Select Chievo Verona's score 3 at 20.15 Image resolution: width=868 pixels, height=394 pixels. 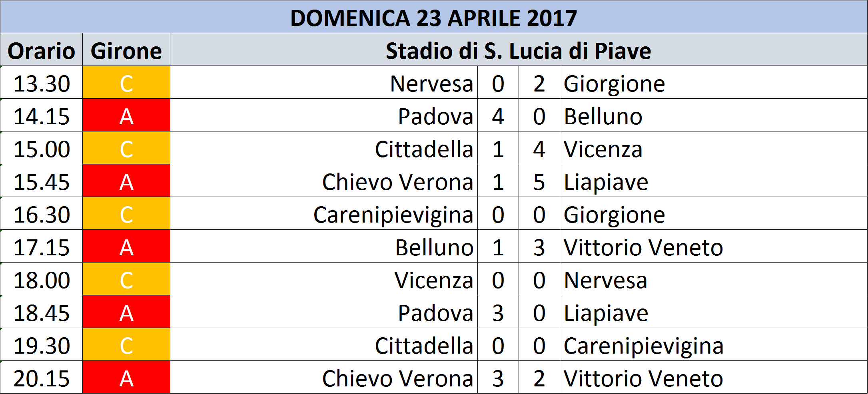coord(498,377)
